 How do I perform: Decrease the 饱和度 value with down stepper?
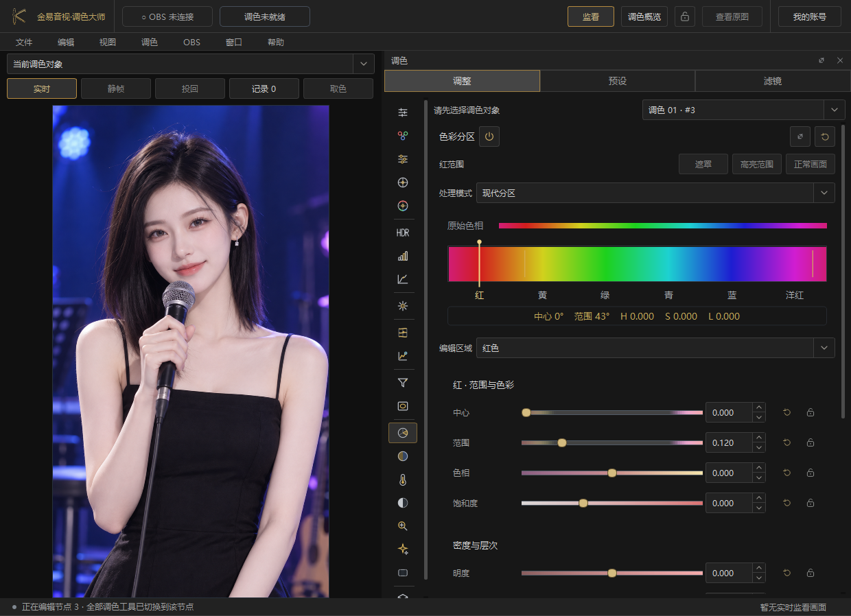[759, 508]
